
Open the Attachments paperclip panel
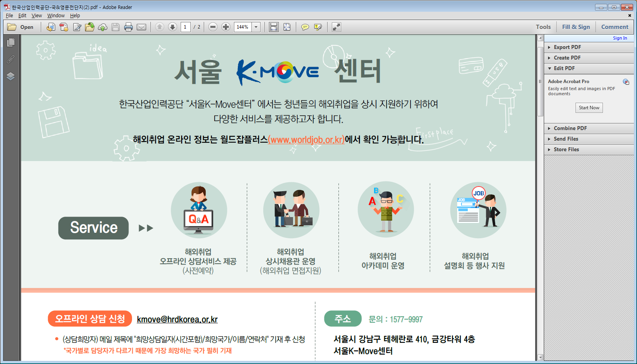pos(11,59)
